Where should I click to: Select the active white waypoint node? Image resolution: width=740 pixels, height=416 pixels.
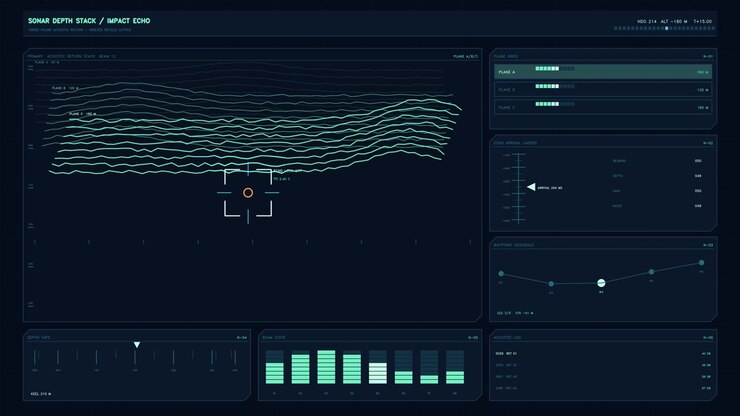tap(601, 283)
